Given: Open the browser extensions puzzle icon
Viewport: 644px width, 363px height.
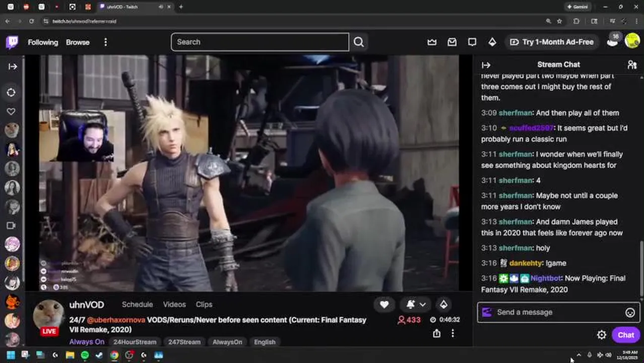Looking at the screenshot, I should tap(576, 21).
